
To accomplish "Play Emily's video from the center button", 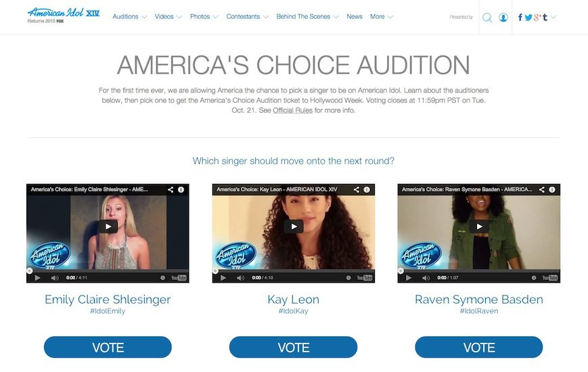I will (x=108, y=227).
